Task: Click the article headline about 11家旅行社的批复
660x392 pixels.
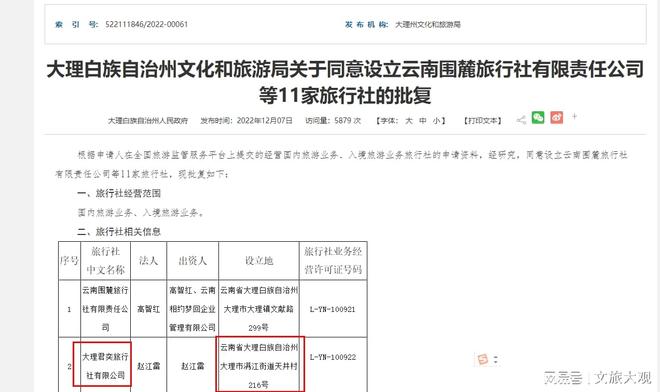Action: coord(345,83)
